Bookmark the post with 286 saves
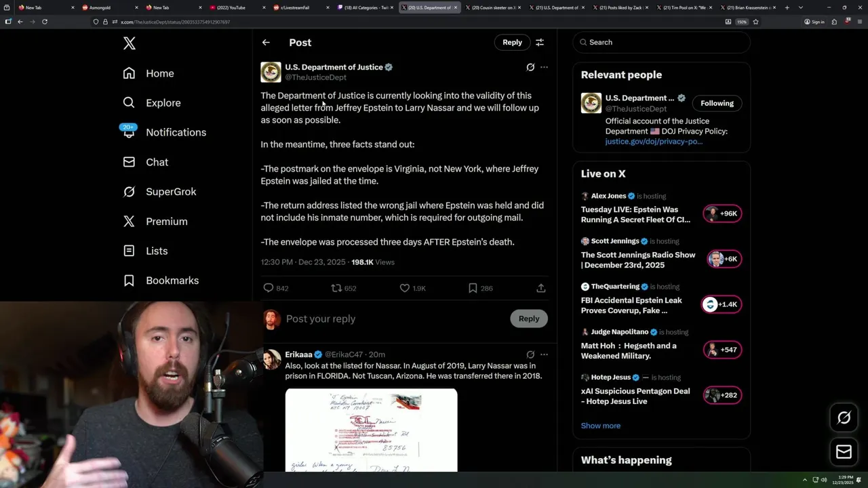This screenshot has height=488, width=868. click(x=473, y=288)
